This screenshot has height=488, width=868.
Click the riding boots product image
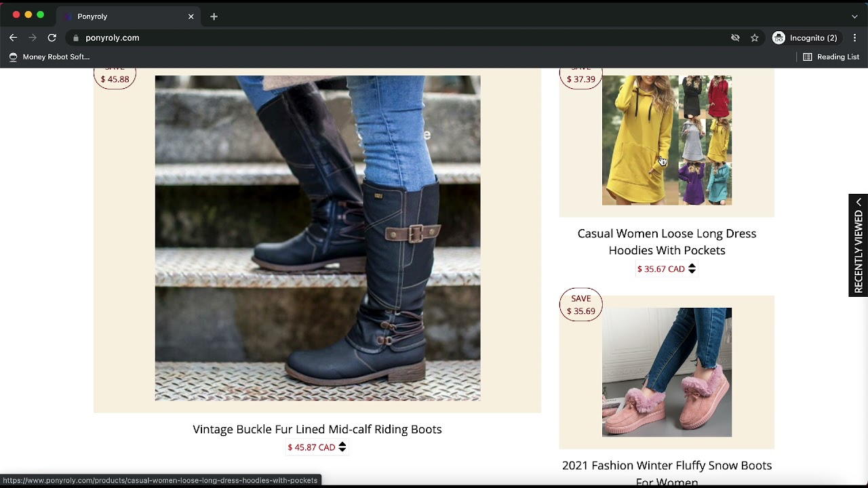[317, 237]
